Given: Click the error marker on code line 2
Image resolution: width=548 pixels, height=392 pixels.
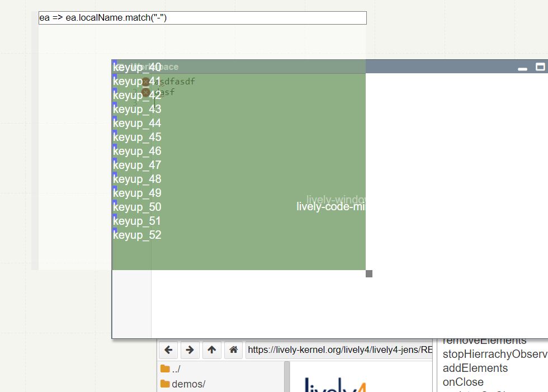Looking at the screenshot, I should [146, 92].
